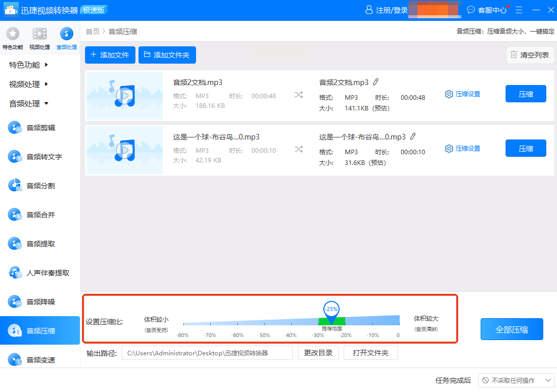Click the 音频合并 sidebar icon
The height and width of the screenshot is (392, 557).
(15, 215)
